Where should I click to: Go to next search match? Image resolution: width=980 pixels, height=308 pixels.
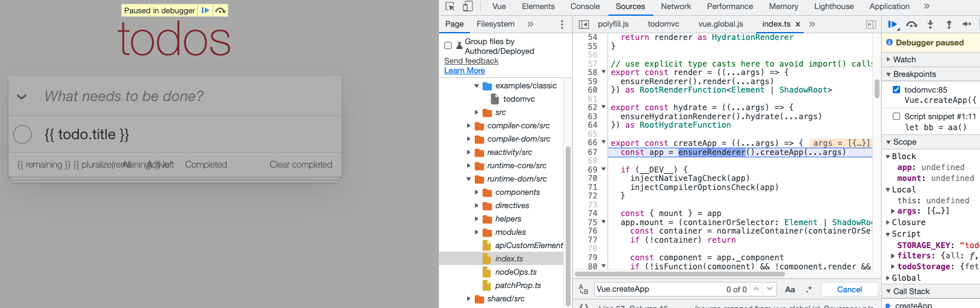(x=769, y=289)
